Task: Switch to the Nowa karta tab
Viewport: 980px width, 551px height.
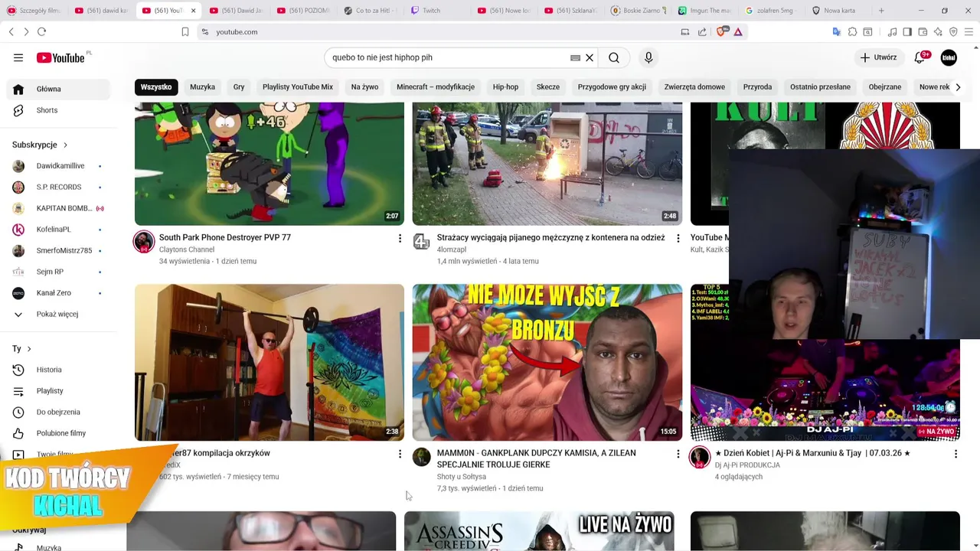Action: pos(838,11)
